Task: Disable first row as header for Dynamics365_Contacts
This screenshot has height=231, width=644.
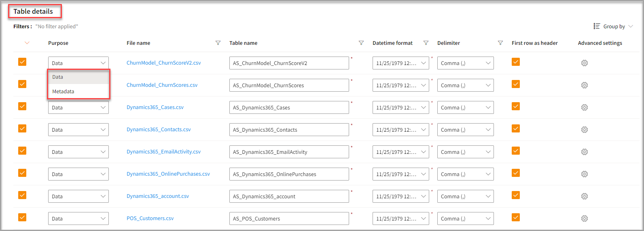Action: (x=515, y=128)
